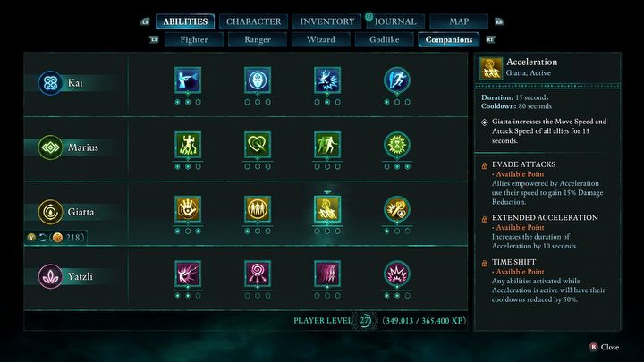The image size is (644, 362).
Task: Select Giatta's glowing hand ability icon
Action: click(188, 209)
